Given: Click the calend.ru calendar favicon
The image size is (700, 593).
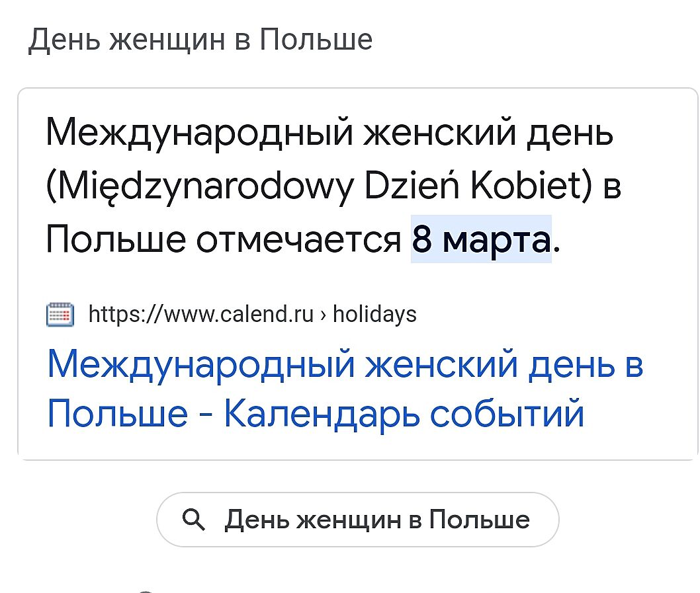Looking at the screenshot, I should pos(60,313).
